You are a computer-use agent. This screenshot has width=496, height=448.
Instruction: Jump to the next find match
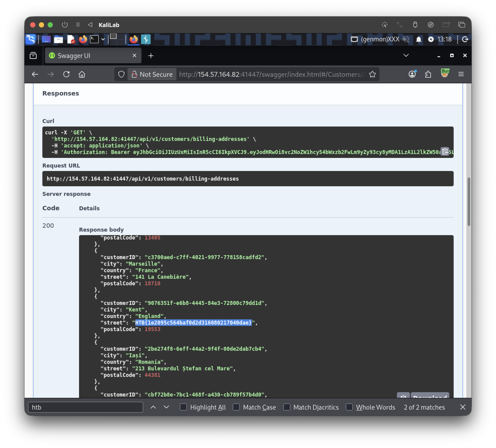pos(166,407)
